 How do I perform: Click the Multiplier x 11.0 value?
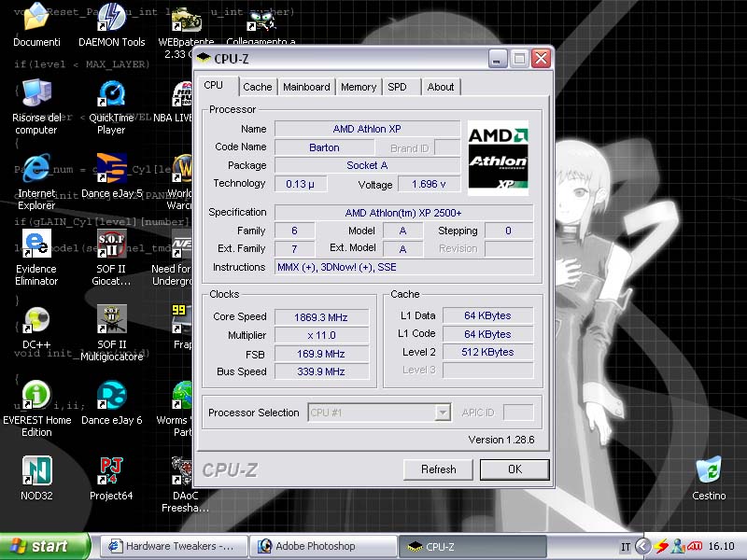[321, 335]
